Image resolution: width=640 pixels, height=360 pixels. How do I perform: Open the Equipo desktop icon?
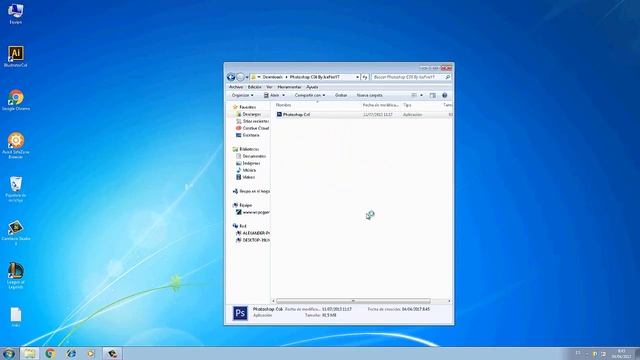(16, 13)
